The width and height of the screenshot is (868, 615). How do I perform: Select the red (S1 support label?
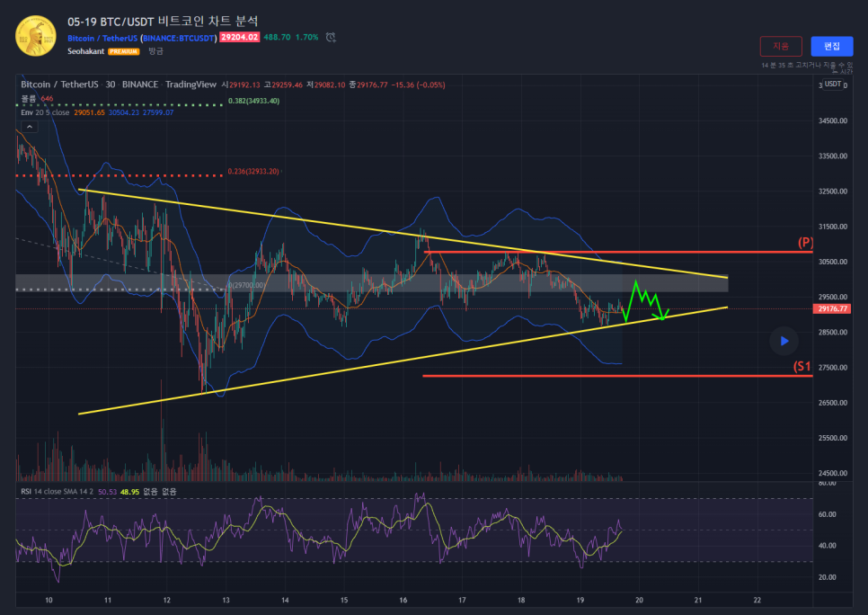click(802, 367)
